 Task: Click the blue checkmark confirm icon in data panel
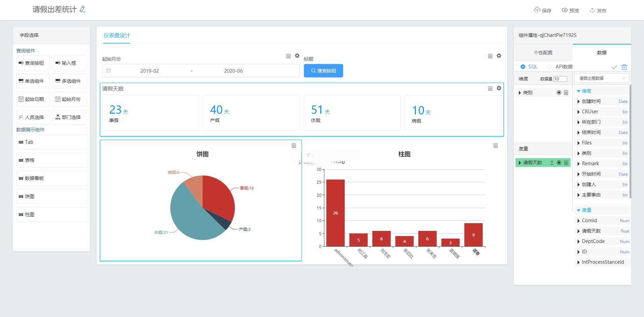tap(614, 67)
